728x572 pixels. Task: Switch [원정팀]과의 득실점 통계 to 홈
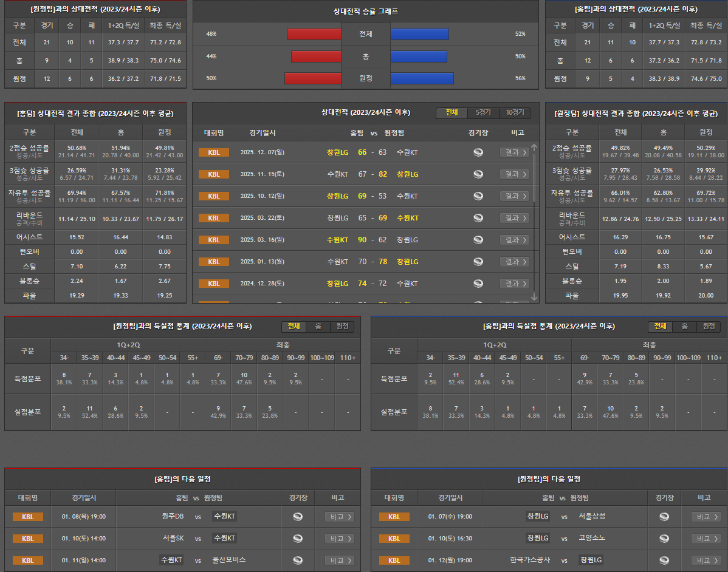tap(318, 327)
